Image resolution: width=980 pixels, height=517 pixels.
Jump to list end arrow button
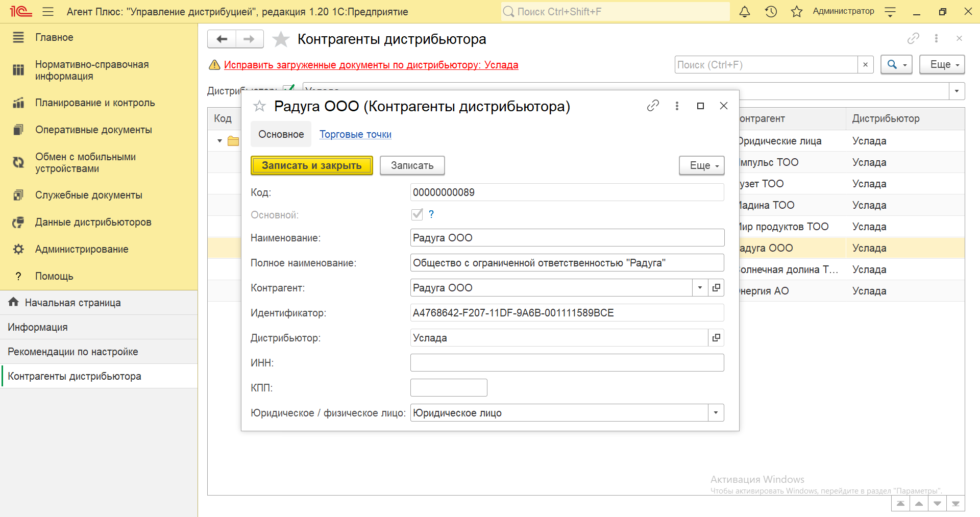pyautogui.click(x=955, y=504)
